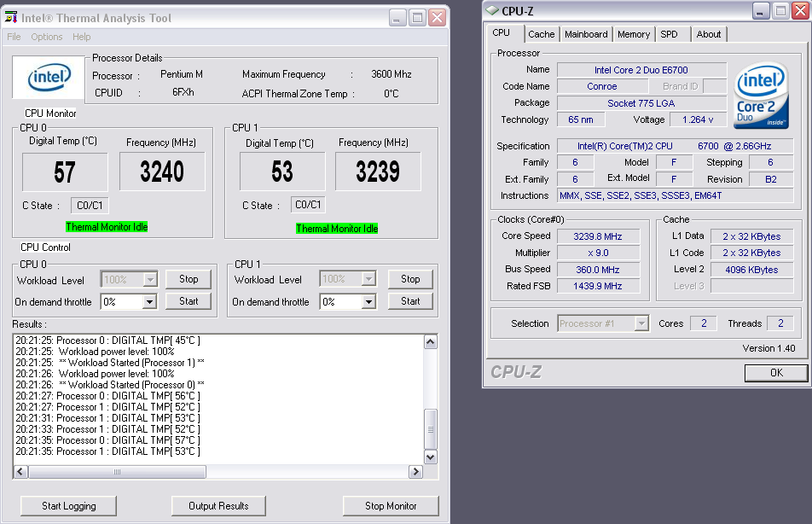Select result line Processor 0 DIGITAL TMP 45°C
Screen dimensions: 812x524
coord(107,341)
